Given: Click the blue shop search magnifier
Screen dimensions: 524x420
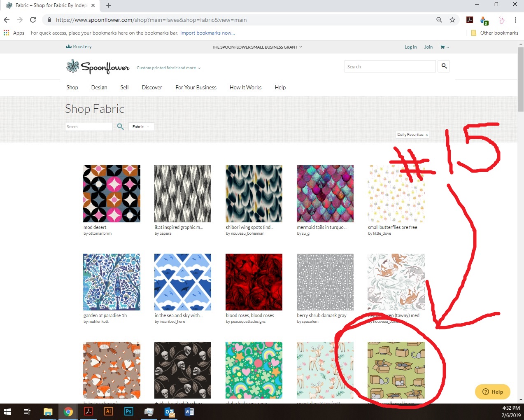Looking at the screenshot, I should click(120, 126).
